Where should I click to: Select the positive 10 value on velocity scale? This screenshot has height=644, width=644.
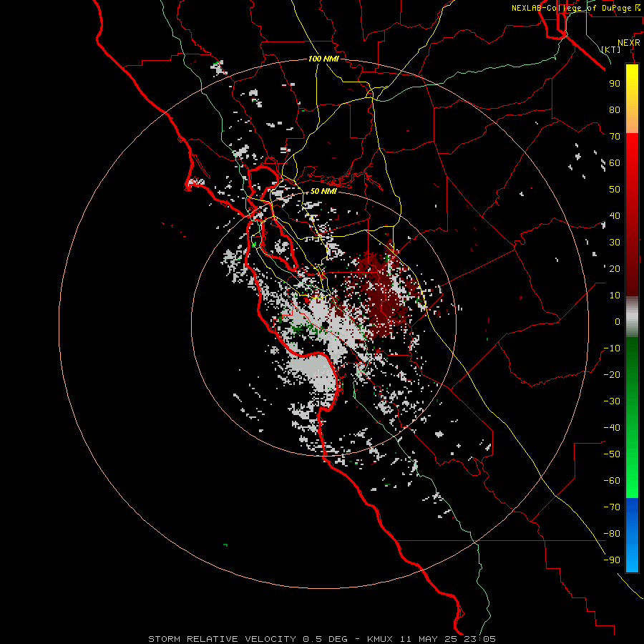tap(615, 296)
